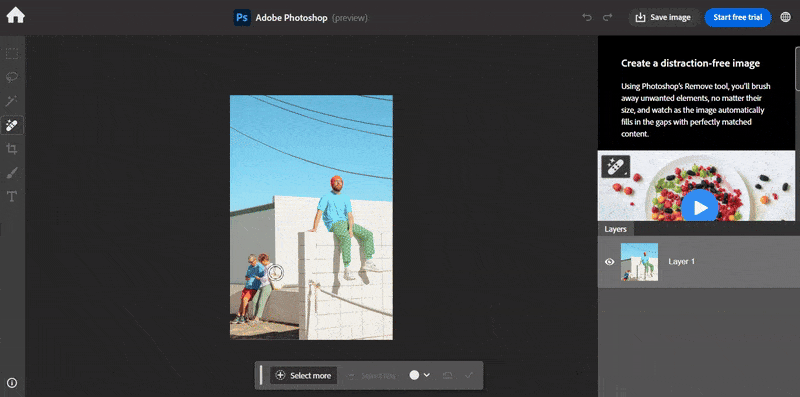Image resolution: width=800 pixels, height=397 pixels.
Task: Expand the brush size dropdown chevron
Action: click(427, 375)
